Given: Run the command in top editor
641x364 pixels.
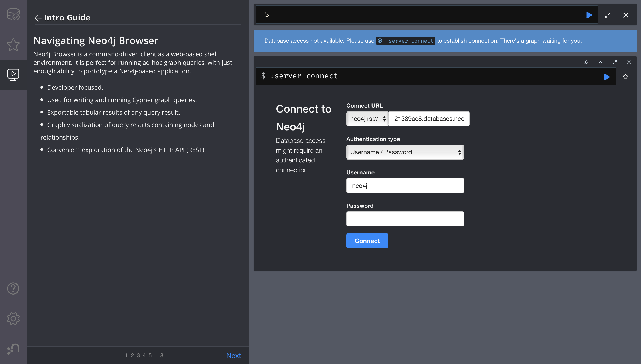Looking at the screenshot, I should click(589, 15).
